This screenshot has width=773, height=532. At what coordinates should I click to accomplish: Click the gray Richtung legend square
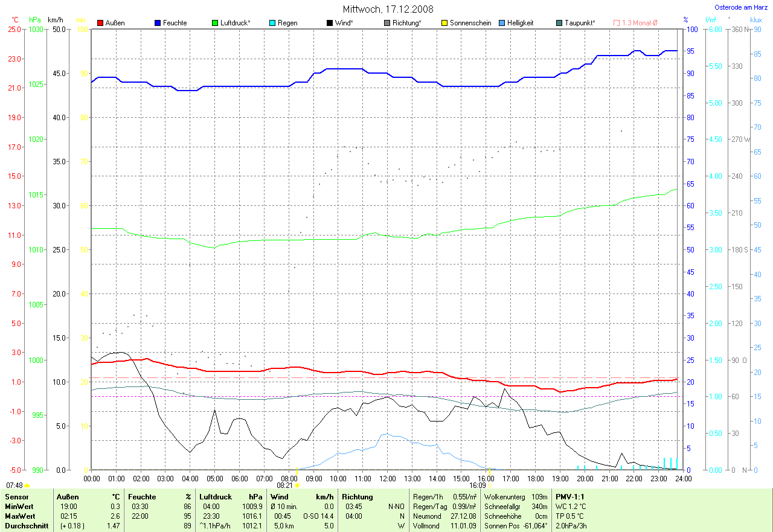387,23
